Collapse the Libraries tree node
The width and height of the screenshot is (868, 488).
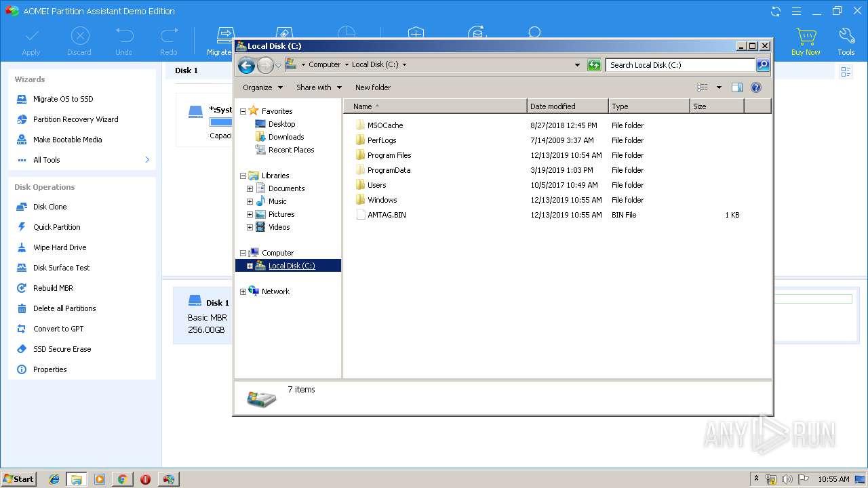click(243, 176)
